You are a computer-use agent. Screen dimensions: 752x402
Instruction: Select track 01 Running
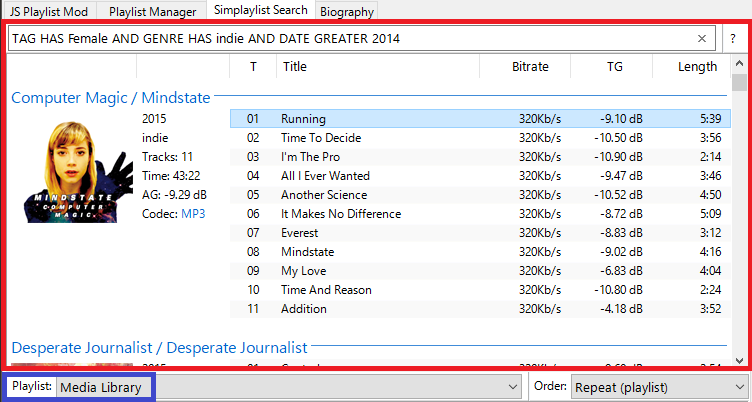coord(481,118)
